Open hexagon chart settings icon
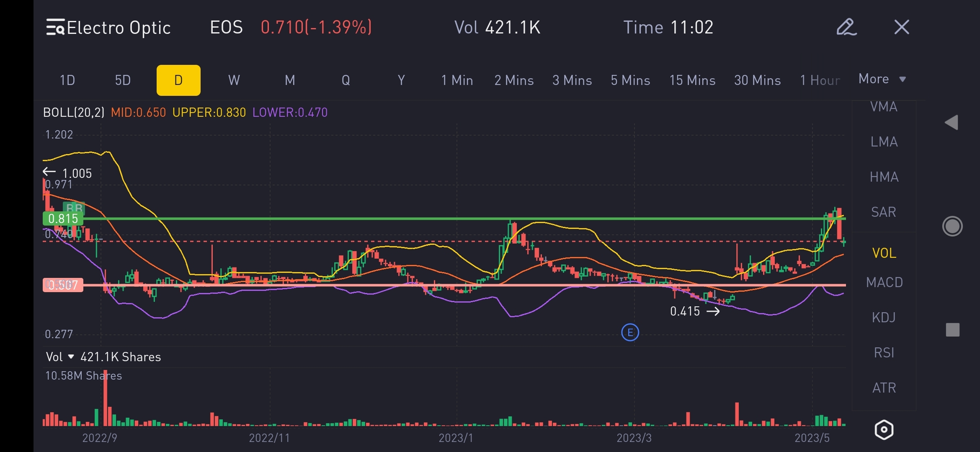Viewport: 980px width, 452px height. (884, 430)
